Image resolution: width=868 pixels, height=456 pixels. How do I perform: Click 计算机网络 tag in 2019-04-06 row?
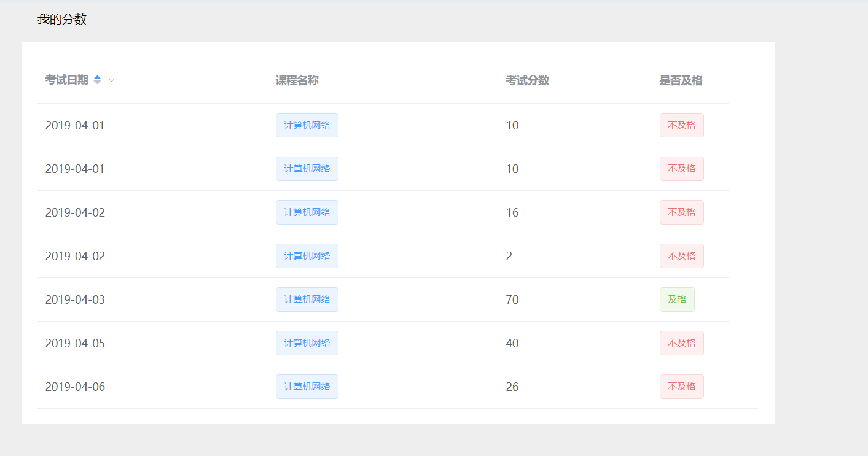click(307, 387)
